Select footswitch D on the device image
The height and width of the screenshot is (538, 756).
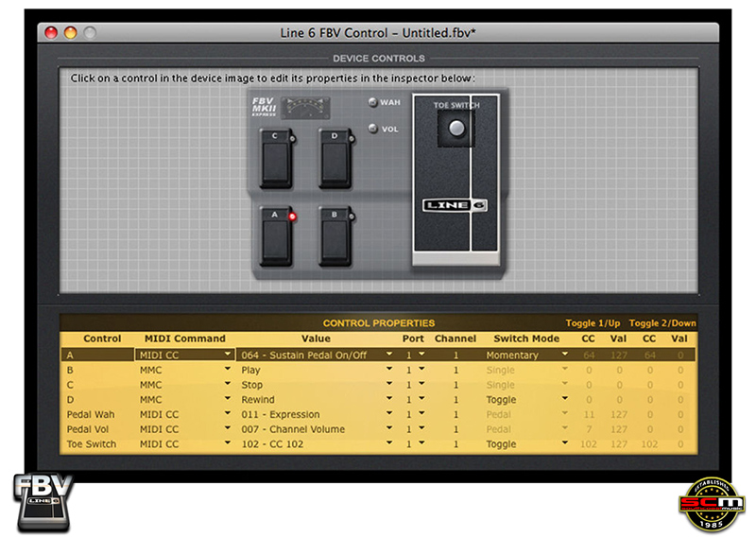pyautogui.click(x=335, y=158)
